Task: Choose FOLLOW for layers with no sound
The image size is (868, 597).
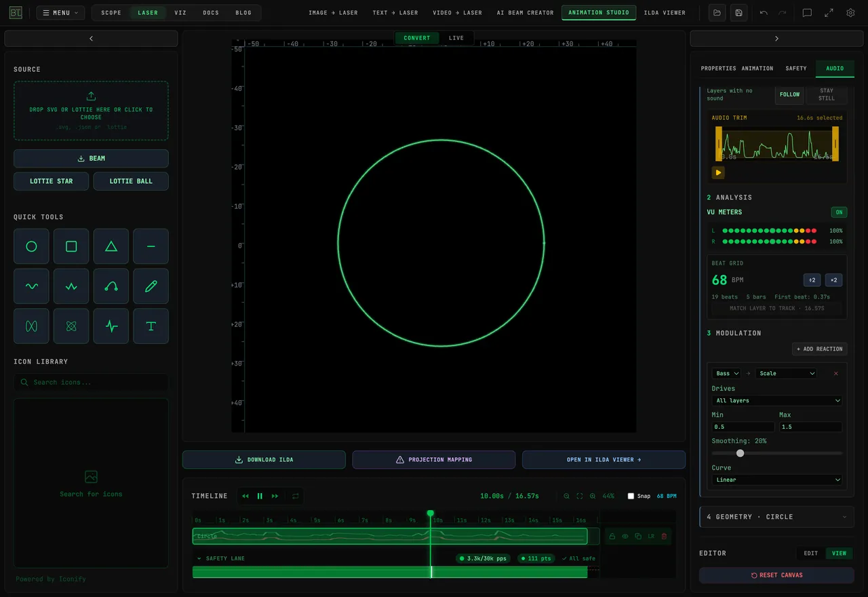Action: tap(789, 94)
